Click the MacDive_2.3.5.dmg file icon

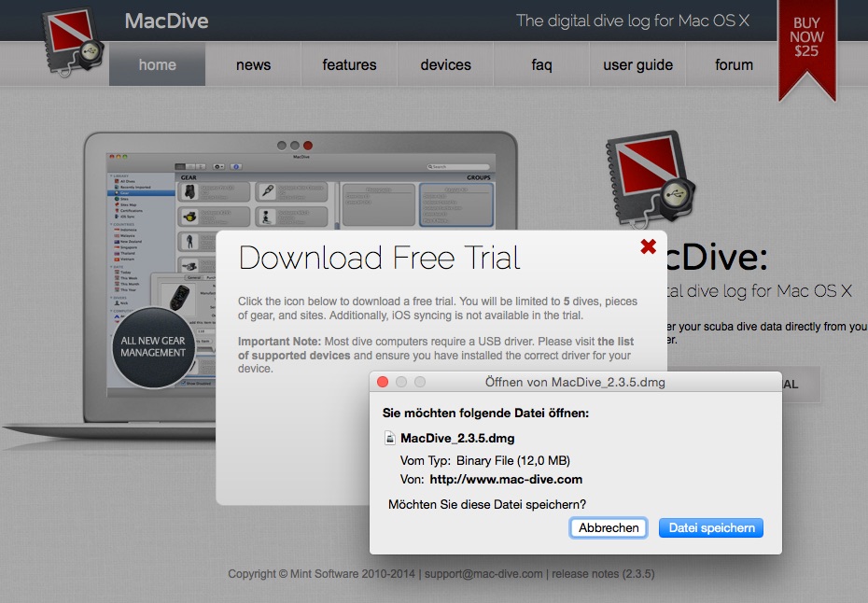pos(390,439)
